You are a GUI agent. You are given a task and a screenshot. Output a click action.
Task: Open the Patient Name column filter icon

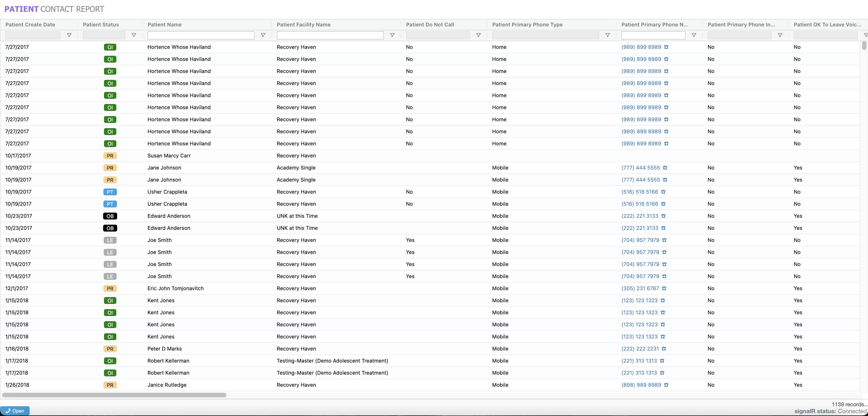263,35
